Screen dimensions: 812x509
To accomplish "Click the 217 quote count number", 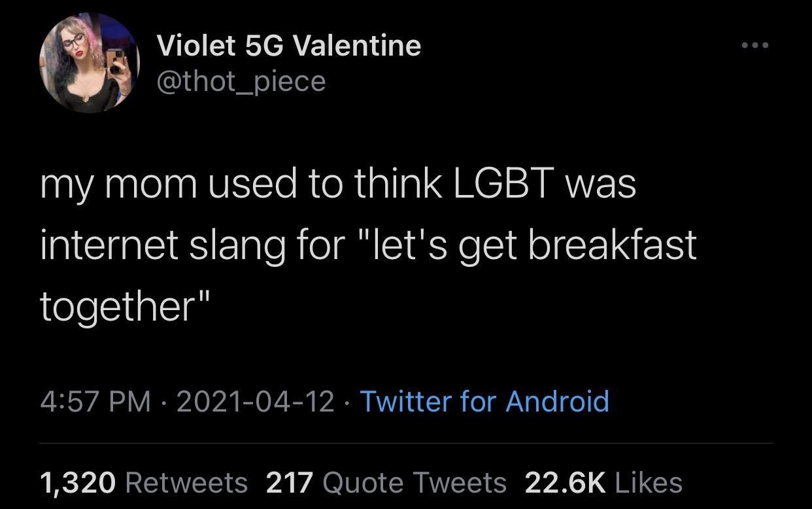I will 290,483.
